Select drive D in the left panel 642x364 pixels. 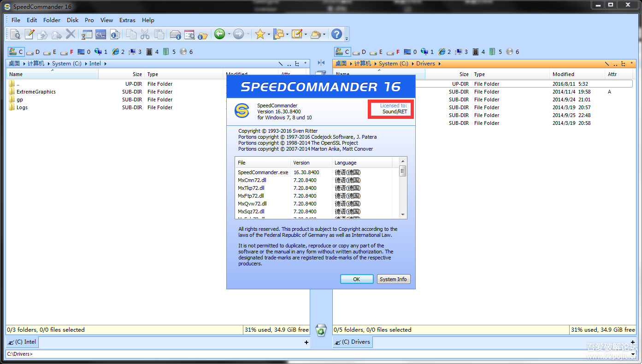[x=33, y=52]
